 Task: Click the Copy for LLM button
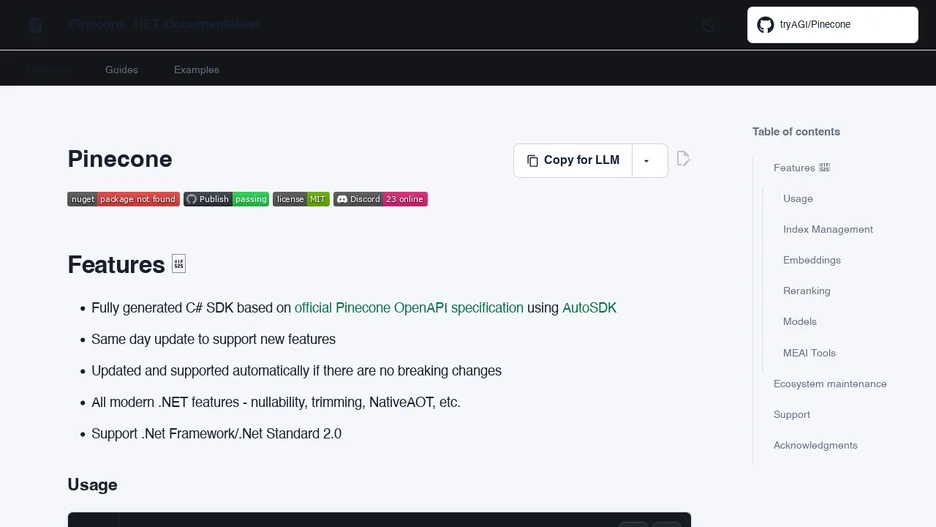pyautogui.click(x=573, y=160)
